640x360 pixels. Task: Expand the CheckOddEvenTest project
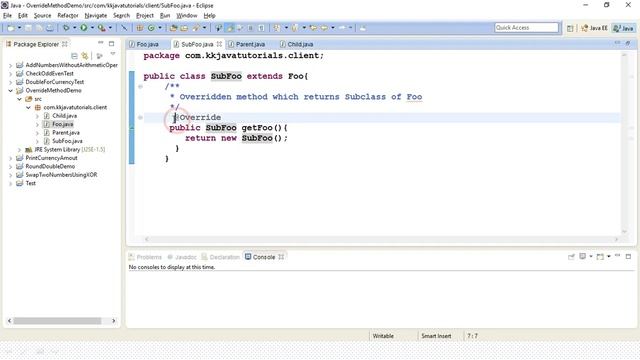pos(10,73)
